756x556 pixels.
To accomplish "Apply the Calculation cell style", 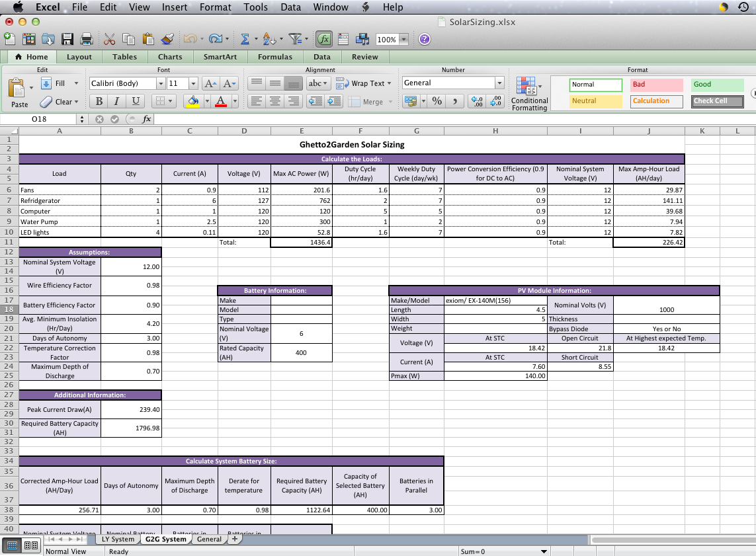I will (x=656, y=101).
